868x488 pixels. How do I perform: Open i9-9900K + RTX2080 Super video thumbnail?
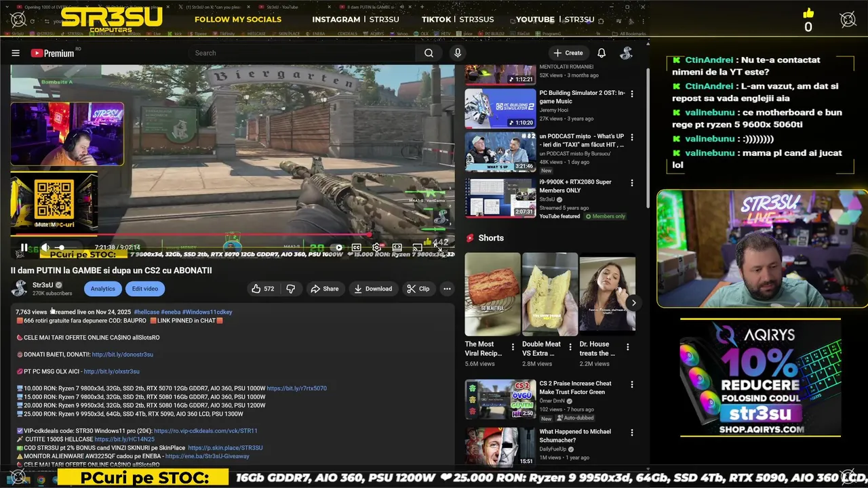click(x=500, y=198)
